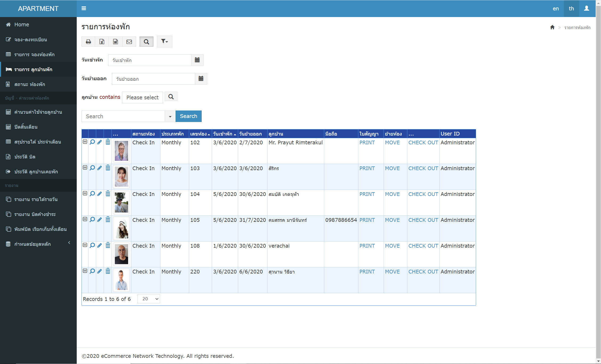The width and height of the screenshot is (601, 364).
Task: Delete room 102 record trash icon
Action: pos(108,142)
